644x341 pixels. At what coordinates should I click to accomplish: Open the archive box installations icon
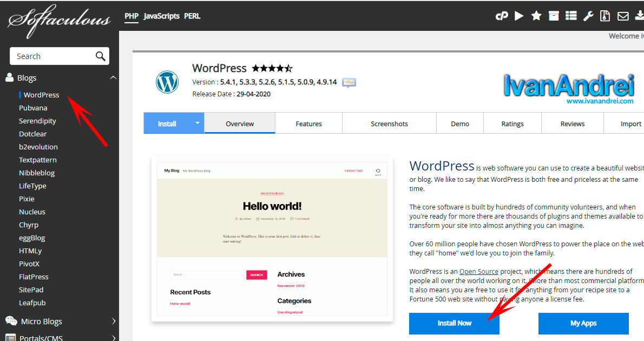coord(554,16)
